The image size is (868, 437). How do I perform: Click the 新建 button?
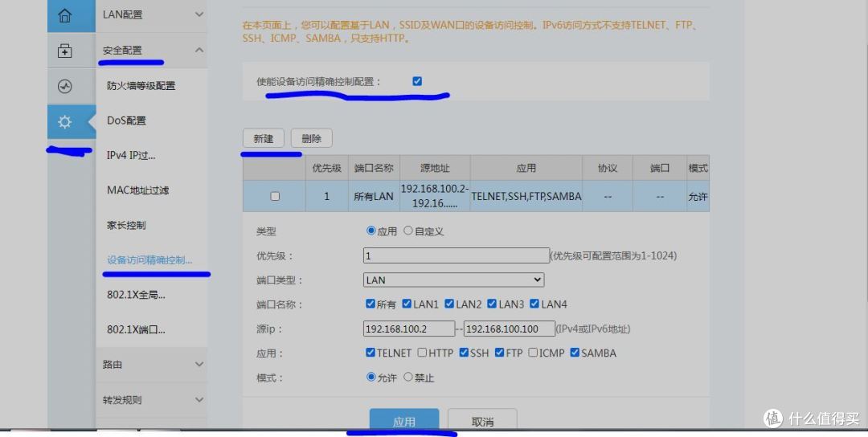264,138
